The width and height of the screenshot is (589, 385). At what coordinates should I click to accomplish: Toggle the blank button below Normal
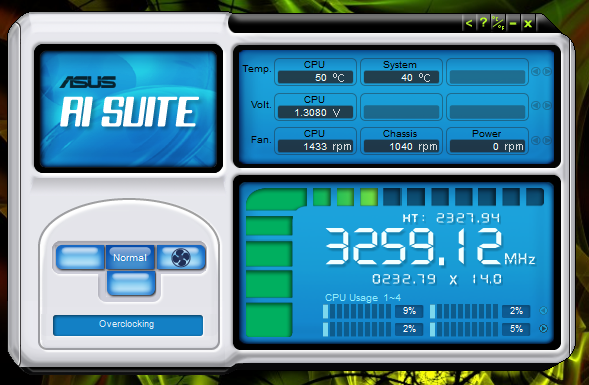click(x=131, y=283)
